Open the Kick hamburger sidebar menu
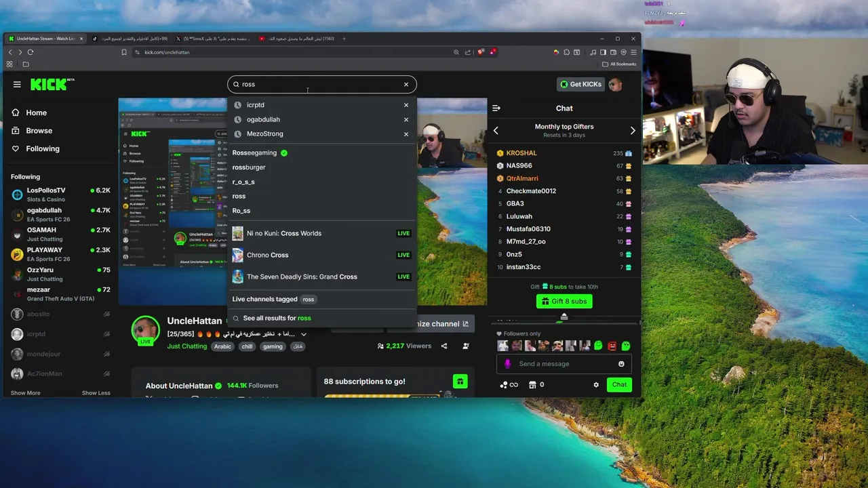Image resolution: width=868 pixels, height=488 pixels. click(17, 84)
